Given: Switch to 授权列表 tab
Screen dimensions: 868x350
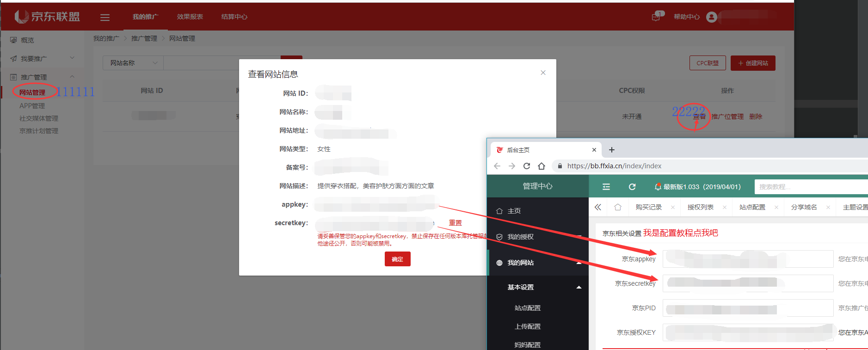Looking at the screenshot, I should point(700,207).
